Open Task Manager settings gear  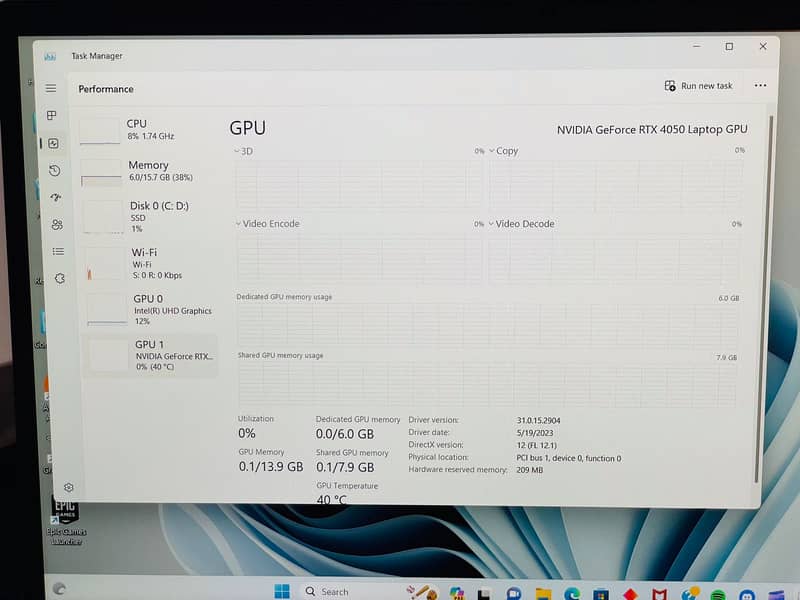point(69,487)
